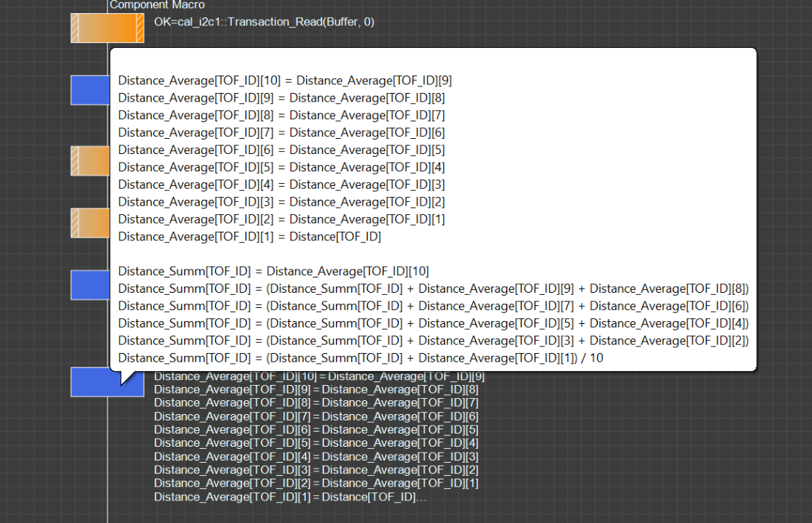Click the bottom blue calculation icon under tooltip
This screenshot has width=812, height=523.
click(94, 383)
